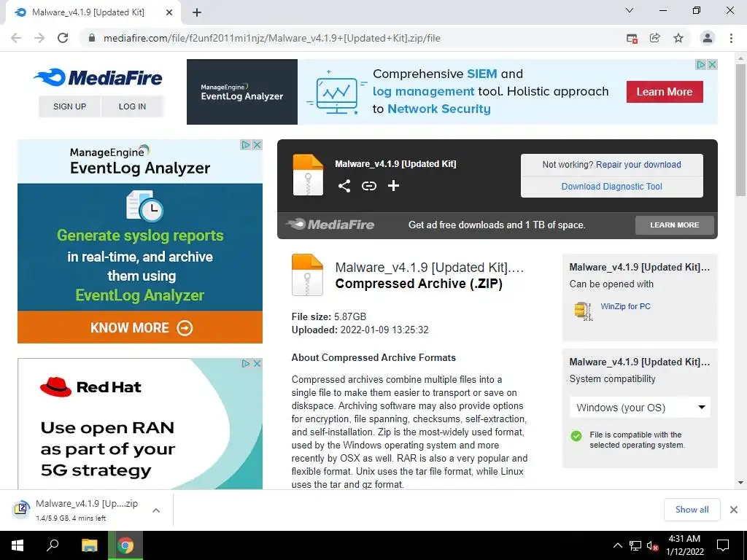Close the top EventLog Analyzer banner ad
The width and height of the screenshot is (747, 560).
[712, 64]
